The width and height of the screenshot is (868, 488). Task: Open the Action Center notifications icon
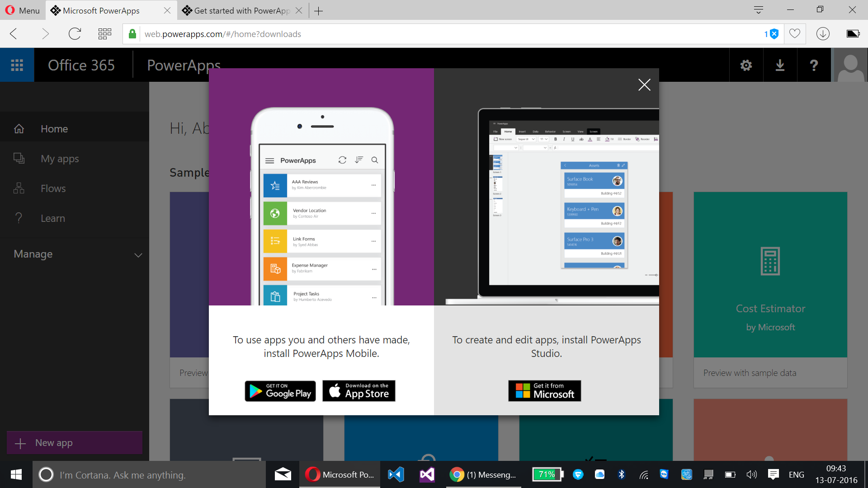click(774, 474)
